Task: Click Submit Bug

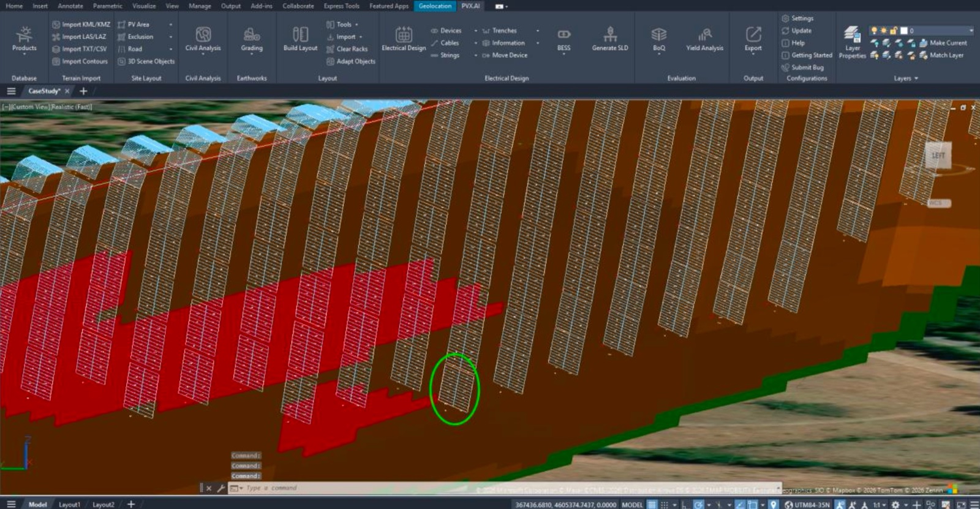Action: click(802, 67)
